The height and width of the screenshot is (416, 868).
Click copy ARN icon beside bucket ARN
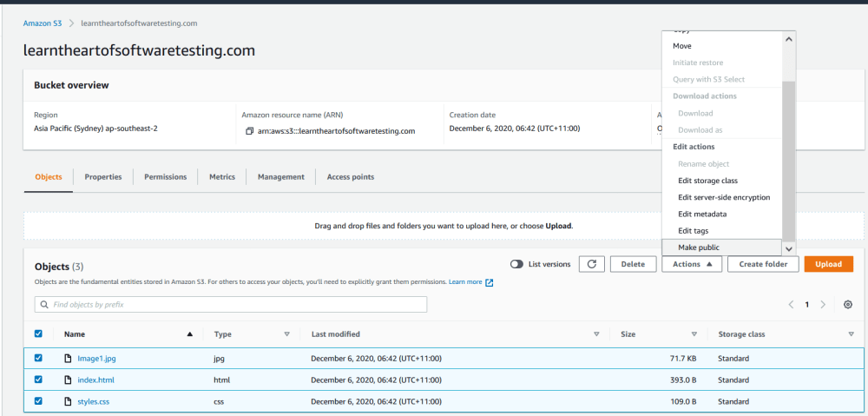(250, 131)
